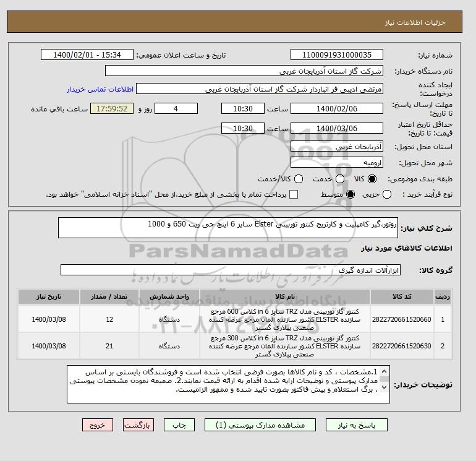Screen dimensions: 476x461
Task: Select the کالا radio button
Action: click(x=372, y=179)
